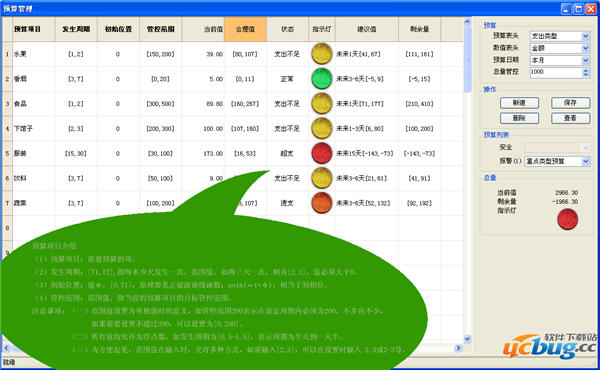Viewport: 600px width, 370px height.
Task: Click the 未来15天[-143, -73] suggestion cell
Action: (367, 153)
